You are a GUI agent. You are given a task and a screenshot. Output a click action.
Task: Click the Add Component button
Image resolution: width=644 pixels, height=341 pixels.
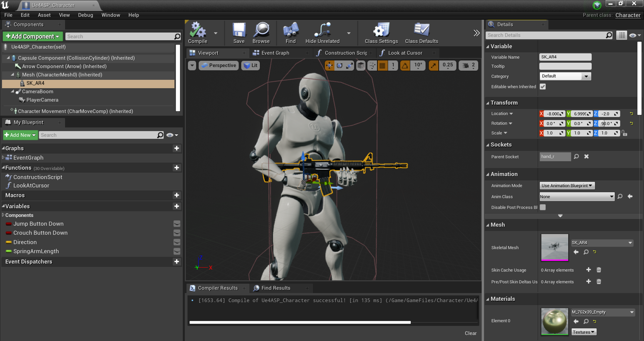(32, 36)
